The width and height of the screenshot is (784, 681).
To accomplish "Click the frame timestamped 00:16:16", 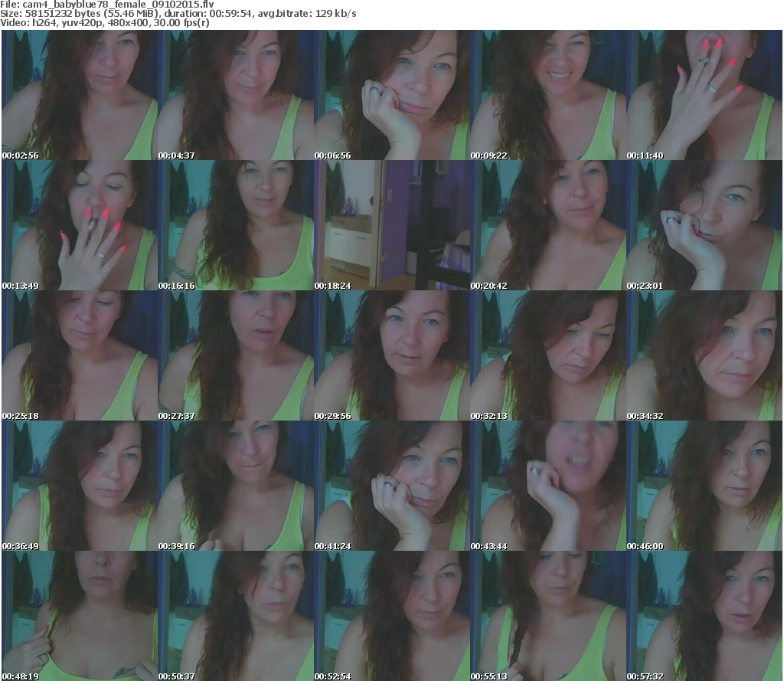I will [236, 225].
